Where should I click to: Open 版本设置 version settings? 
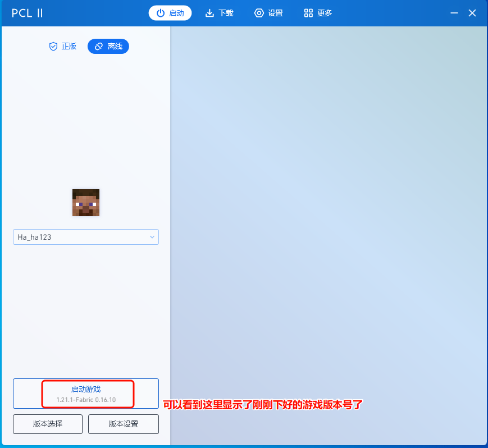[124, 424]
